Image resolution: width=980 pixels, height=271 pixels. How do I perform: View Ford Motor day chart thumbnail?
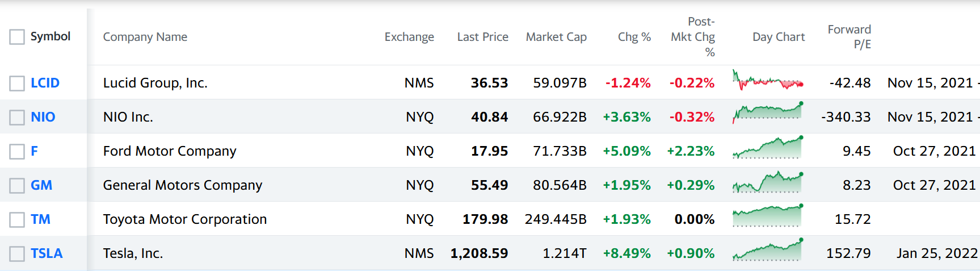click(x=767, y=148)
